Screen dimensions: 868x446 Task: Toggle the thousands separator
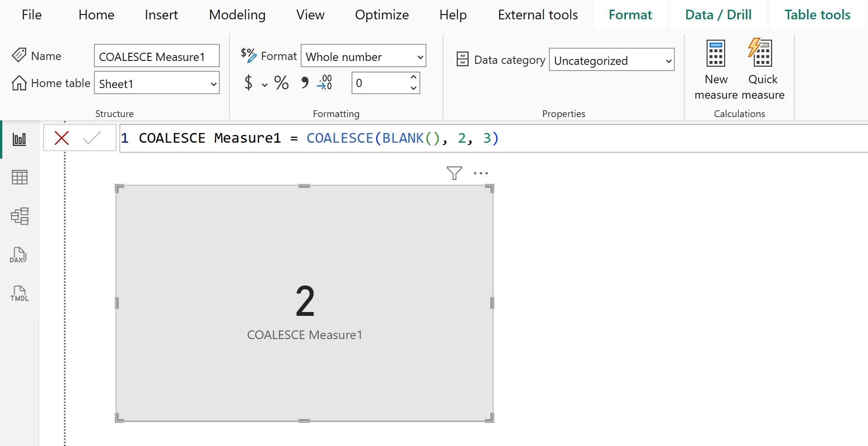[305, 83]
